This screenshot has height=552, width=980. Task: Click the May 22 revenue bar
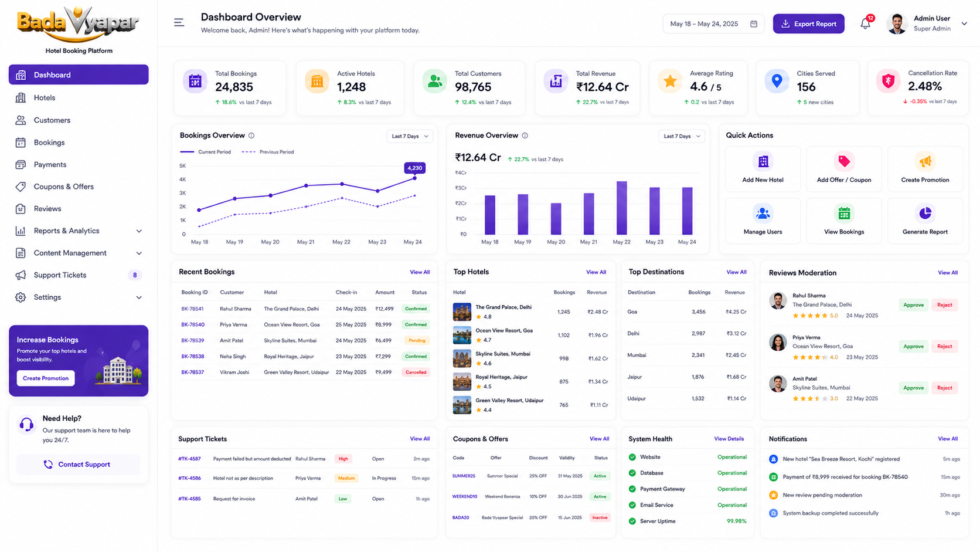click(x=621, y=208)
